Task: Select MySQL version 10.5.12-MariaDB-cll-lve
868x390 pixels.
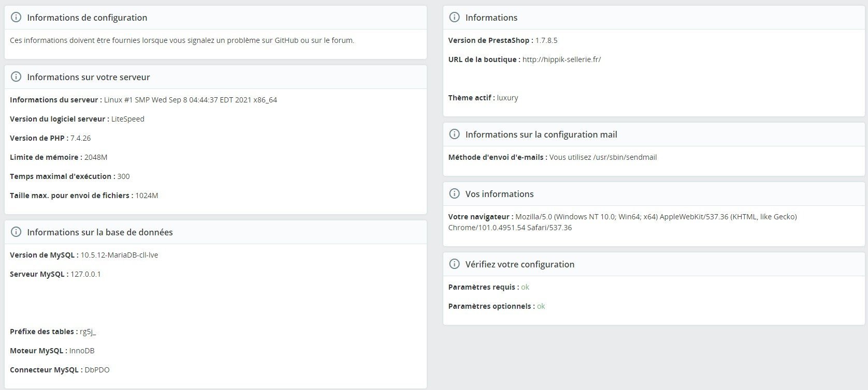Action: point(119,255)
